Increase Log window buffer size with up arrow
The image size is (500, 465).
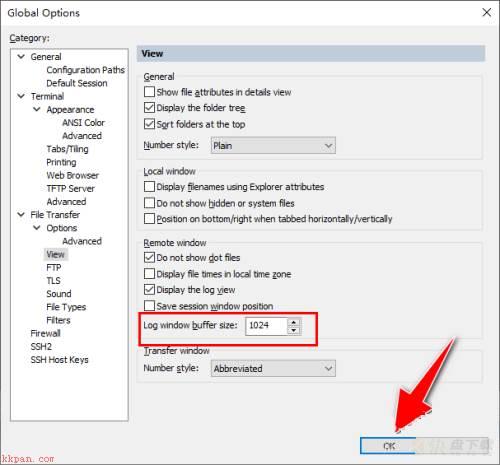tap(294, 322)
